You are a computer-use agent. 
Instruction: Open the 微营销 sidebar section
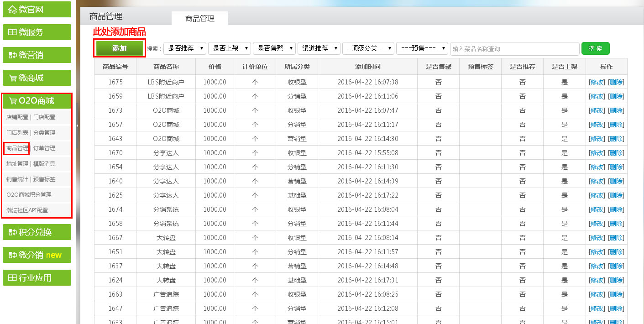[x=37, y=55]
